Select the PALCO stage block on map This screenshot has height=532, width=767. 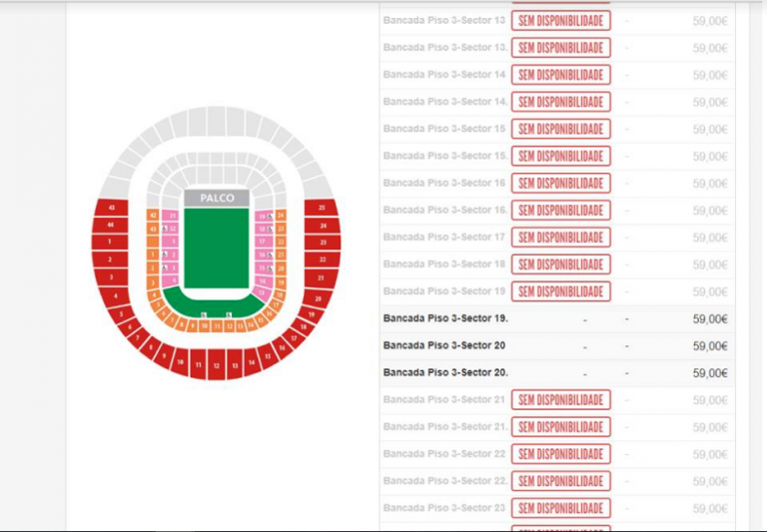tap(217, 198)
